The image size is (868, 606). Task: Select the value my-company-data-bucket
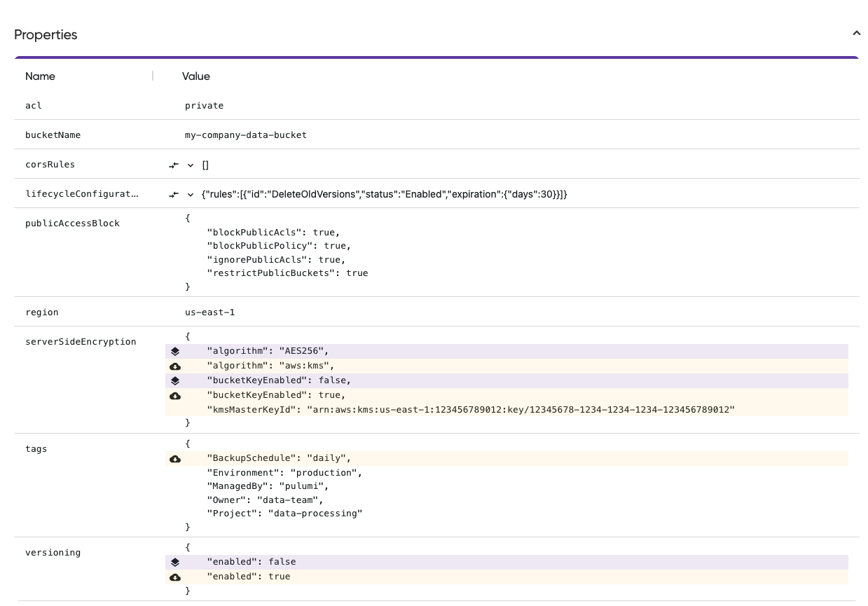pos(246,135)
